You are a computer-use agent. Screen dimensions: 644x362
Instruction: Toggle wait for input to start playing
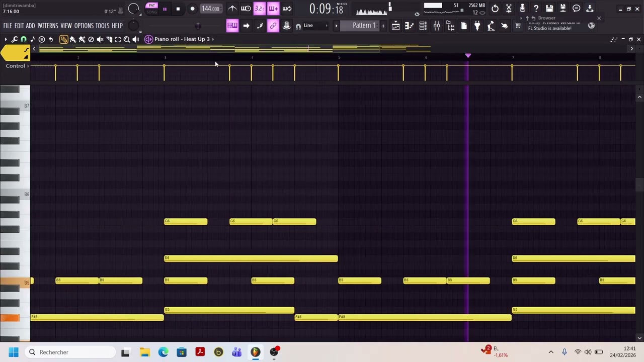(246, 9)
